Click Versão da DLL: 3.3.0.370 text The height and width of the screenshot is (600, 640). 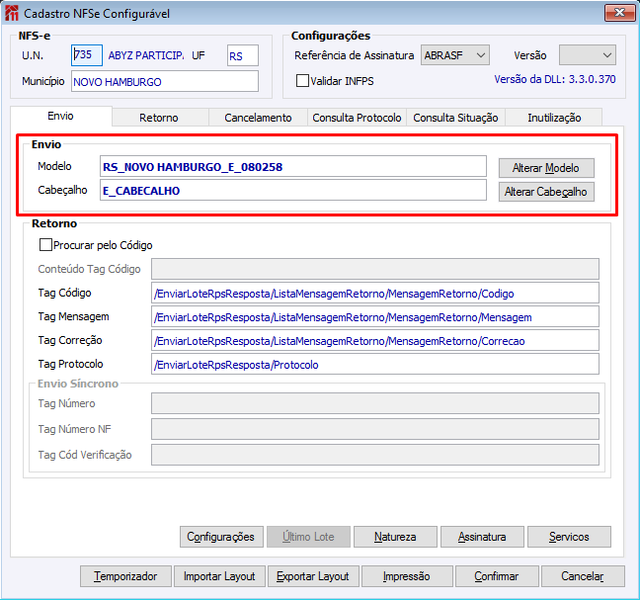555,79
